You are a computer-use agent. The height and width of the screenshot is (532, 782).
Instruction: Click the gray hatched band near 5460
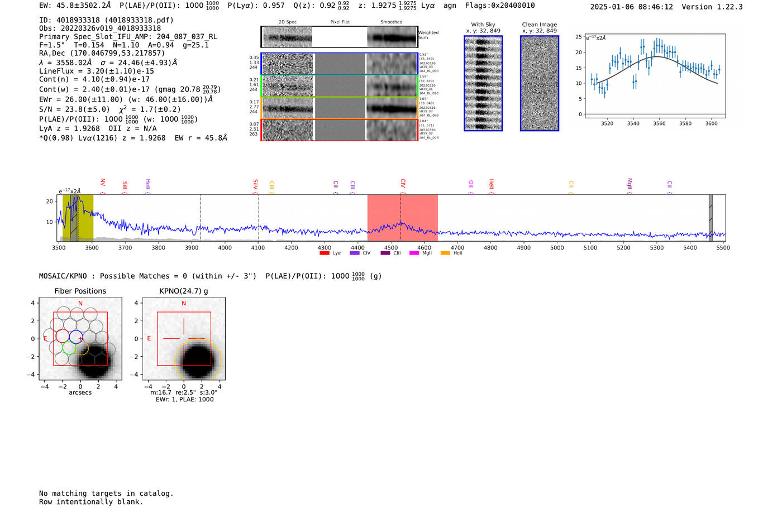[x=711, y=218]
